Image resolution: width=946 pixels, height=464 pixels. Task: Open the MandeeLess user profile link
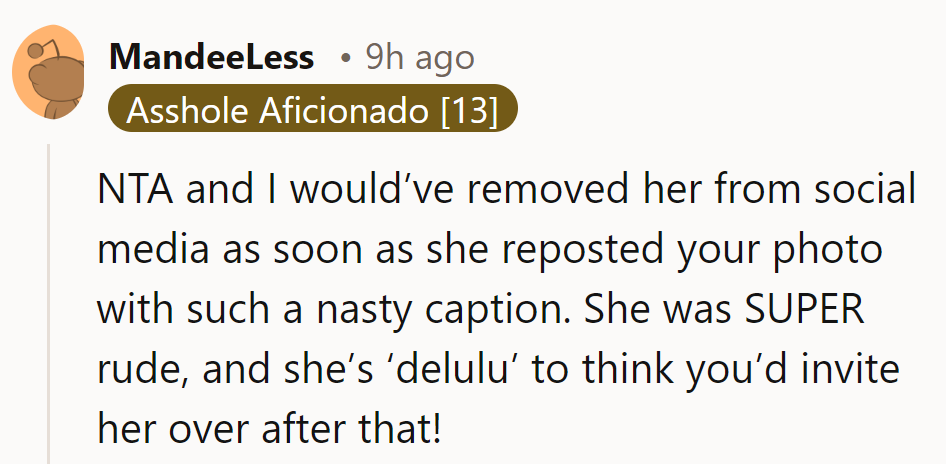(211, 57)
